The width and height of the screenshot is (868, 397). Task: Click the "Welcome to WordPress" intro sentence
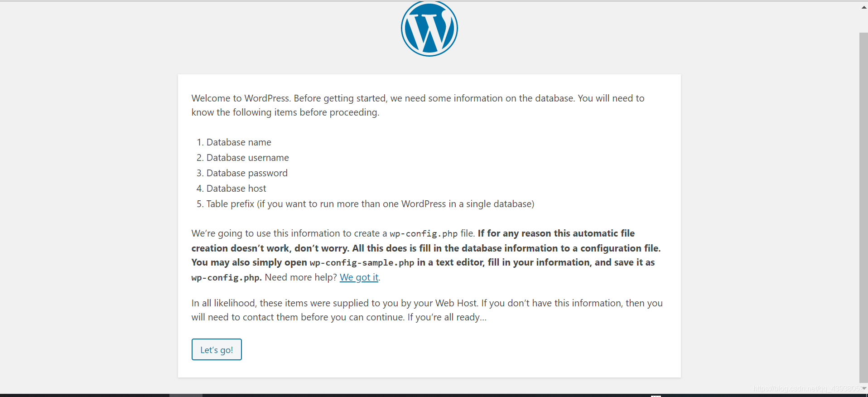(x=418, y=105)
